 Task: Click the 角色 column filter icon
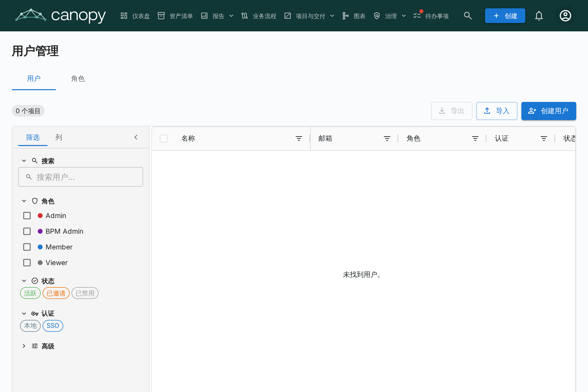pos(475,138)
